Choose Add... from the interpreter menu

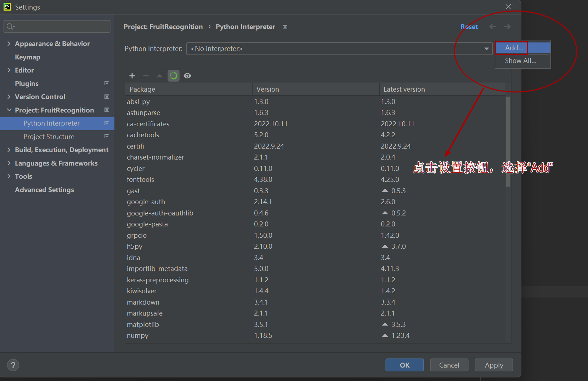(523, 48)
